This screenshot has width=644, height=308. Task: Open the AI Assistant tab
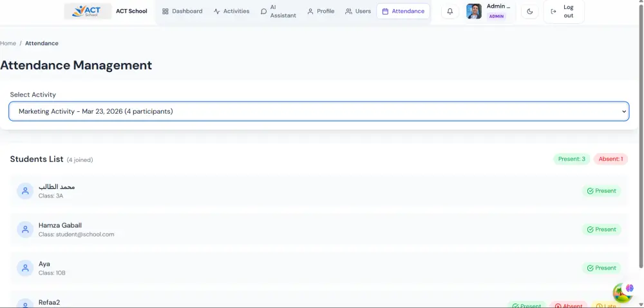click(x=278, y=12)
